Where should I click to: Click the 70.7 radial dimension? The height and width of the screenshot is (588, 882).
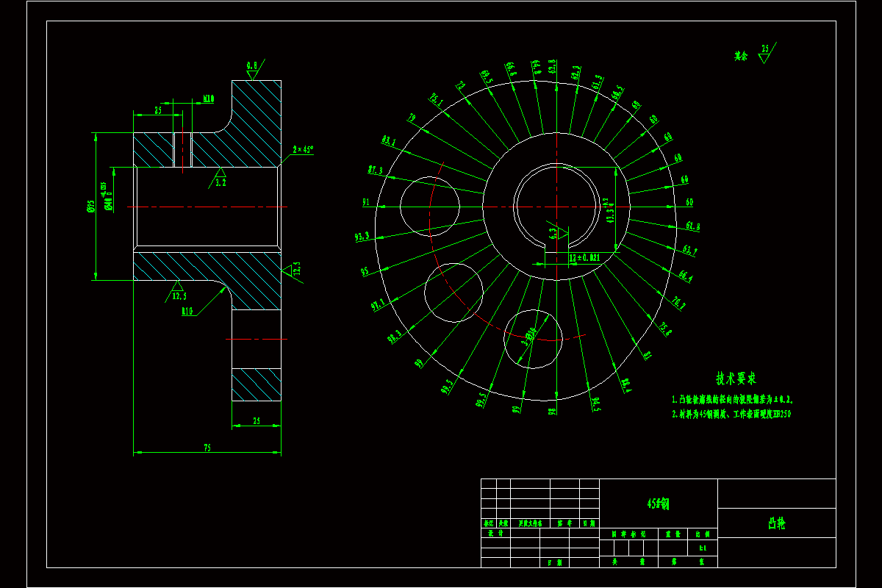[678, 303]
